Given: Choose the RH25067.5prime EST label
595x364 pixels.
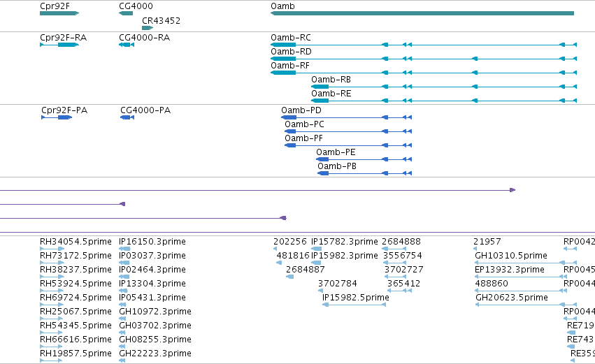Looking at the screenshot, I should [x=76, y=312].
